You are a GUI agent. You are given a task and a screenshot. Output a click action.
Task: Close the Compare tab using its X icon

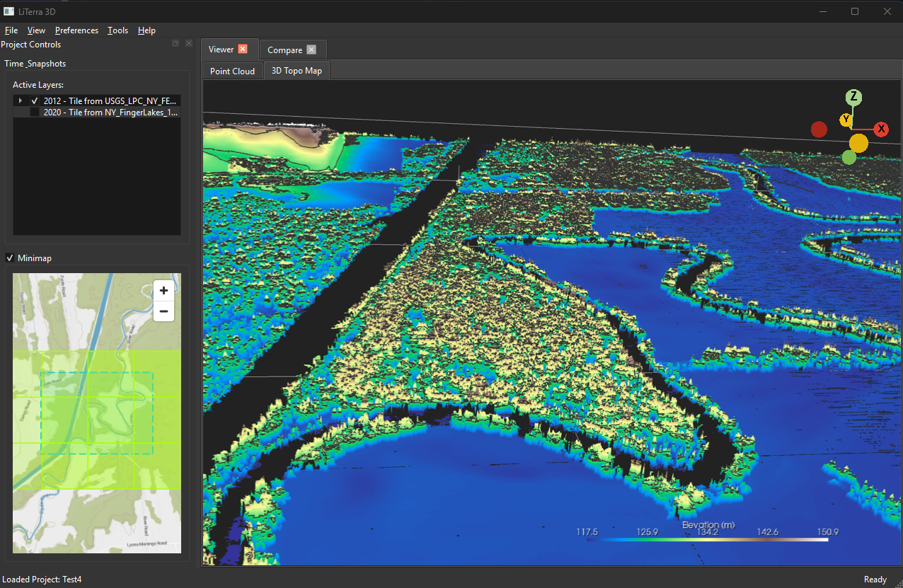click(311, 50)
